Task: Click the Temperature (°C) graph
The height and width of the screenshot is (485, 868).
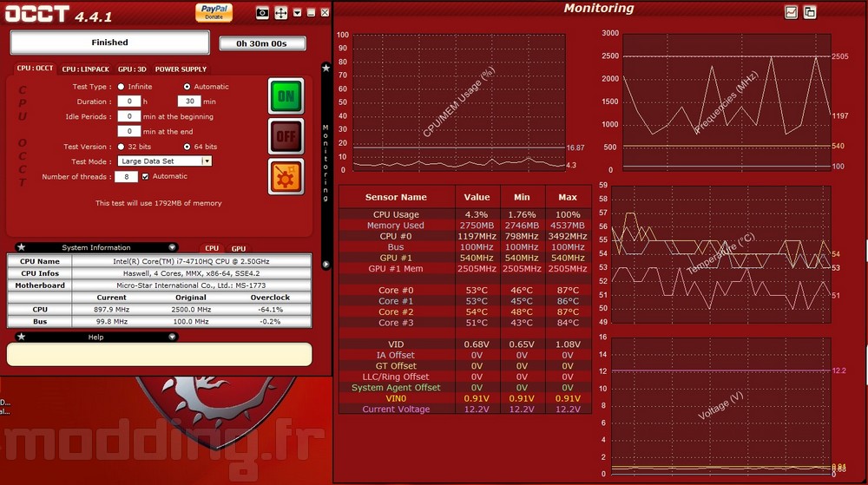Action: pos(720,254)
